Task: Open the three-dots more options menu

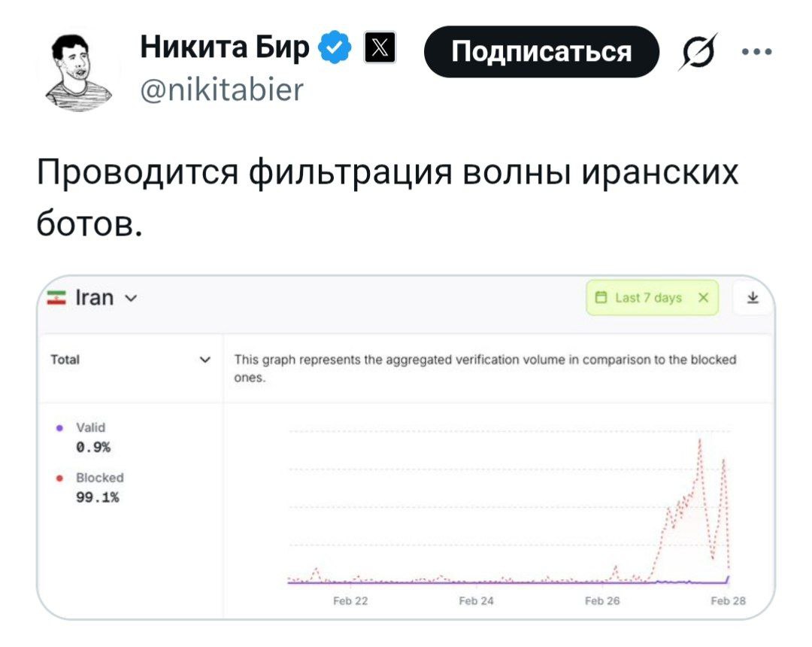Action: [755, 53]
